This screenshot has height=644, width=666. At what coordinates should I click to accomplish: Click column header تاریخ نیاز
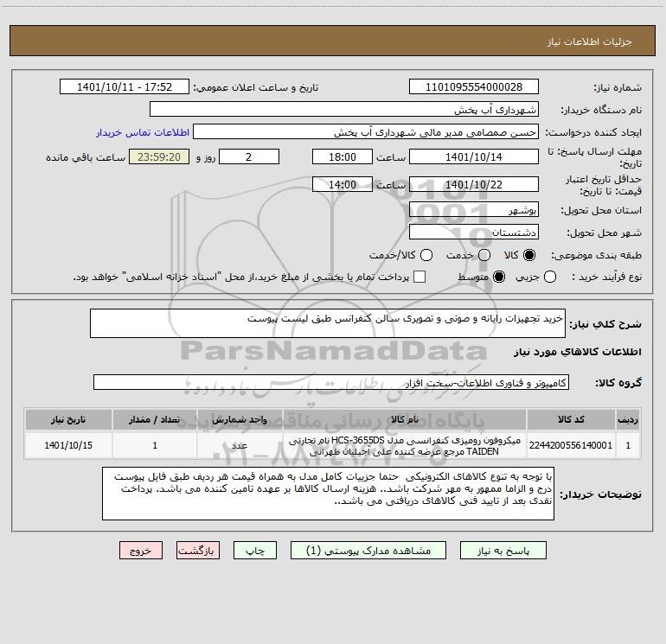pos(68,419)
